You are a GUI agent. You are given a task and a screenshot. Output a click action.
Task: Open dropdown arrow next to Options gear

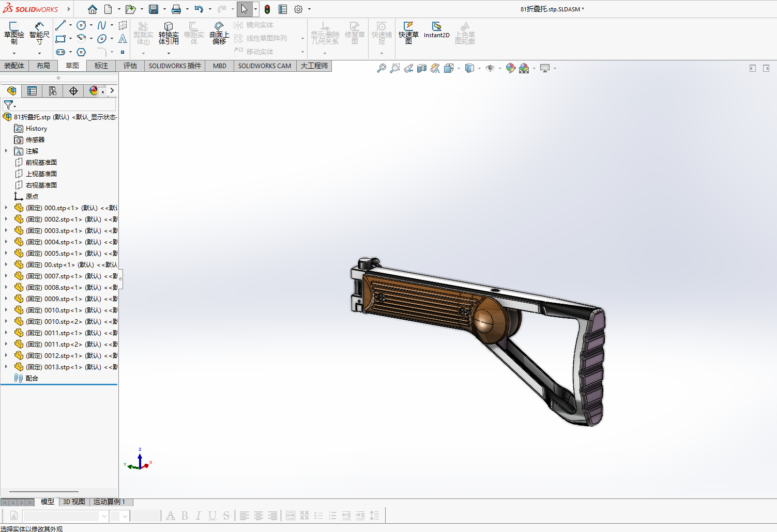[309, 9]
